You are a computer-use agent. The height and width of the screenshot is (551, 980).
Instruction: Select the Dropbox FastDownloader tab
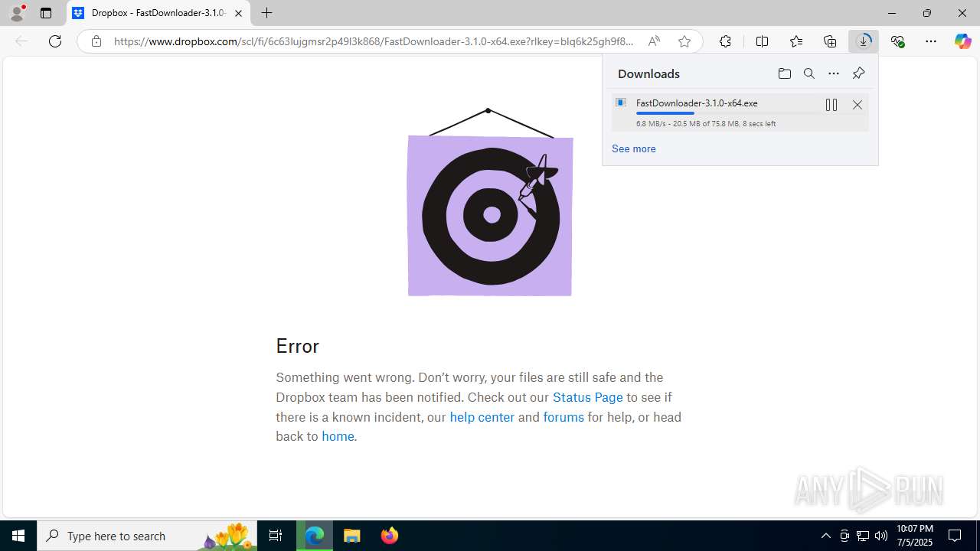159,13
